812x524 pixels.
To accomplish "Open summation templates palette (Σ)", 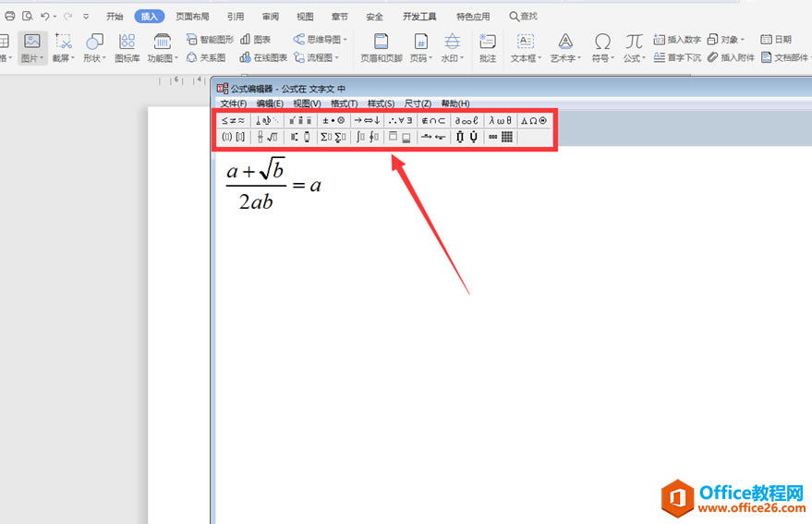I will (333, 137).
